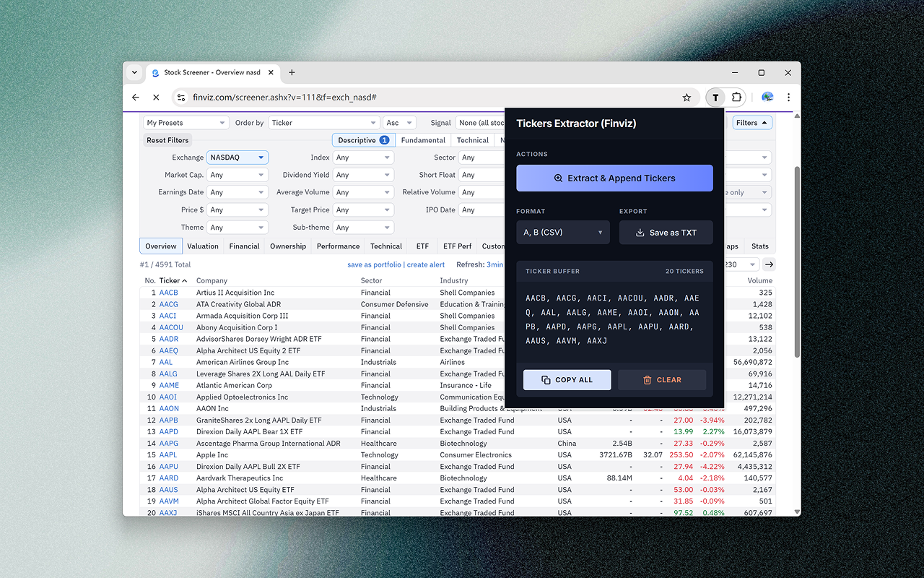Screen dimensions: 924x578
Task: Open the Sector filter dropdown
Action: coord(481,158)
